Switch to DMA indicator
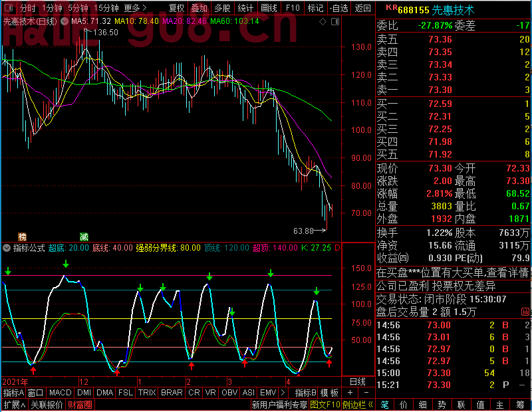532x412 pixels. click(104, 393)
